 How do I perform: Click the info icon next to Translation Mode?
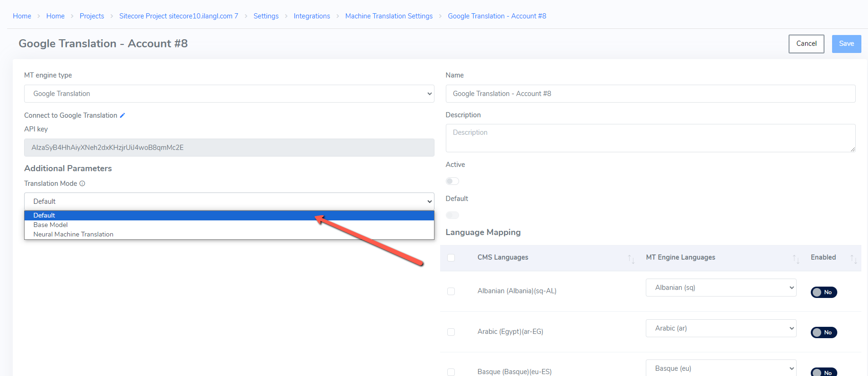click(82, 184)
